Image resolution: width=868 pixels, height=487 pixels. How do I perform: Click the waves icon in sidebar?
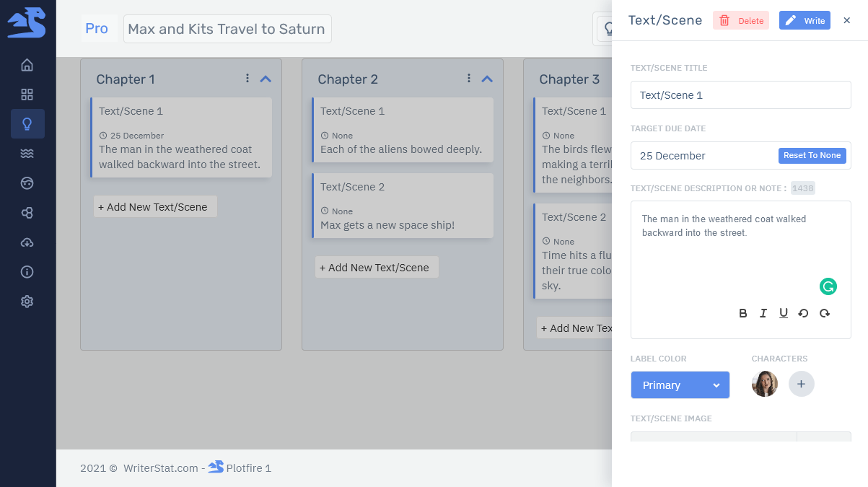(27, 154)
